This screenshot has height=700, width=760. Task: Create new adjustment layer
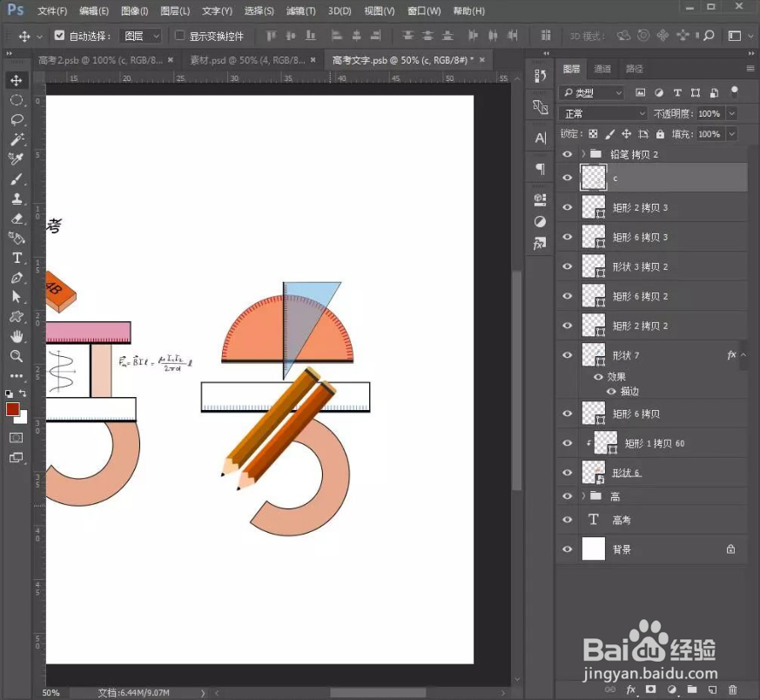coord(671,690)
